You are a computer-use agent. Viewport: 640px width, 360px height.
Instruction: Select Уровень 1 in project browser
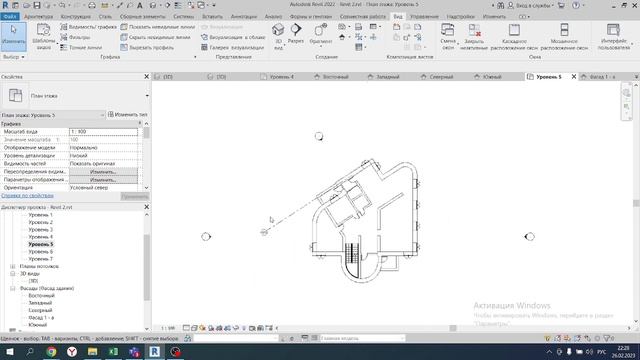(x=40, y=215)
